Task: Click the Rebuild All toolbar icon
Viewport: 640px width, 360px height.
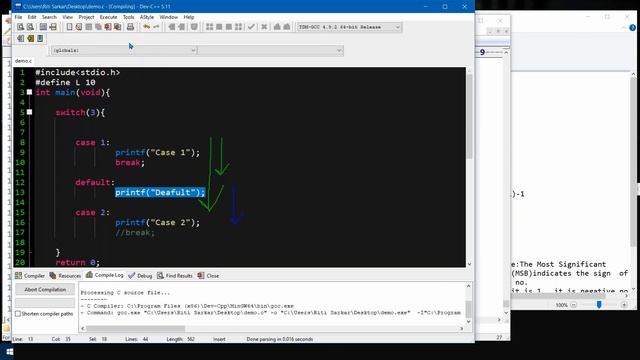Action: click(239, 27)
